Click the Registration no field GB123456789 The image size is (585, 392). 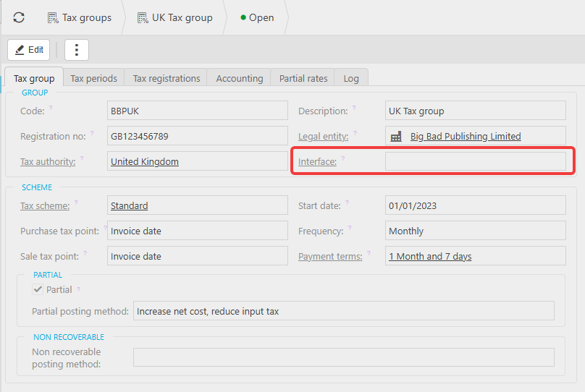[x=198, y=136]
